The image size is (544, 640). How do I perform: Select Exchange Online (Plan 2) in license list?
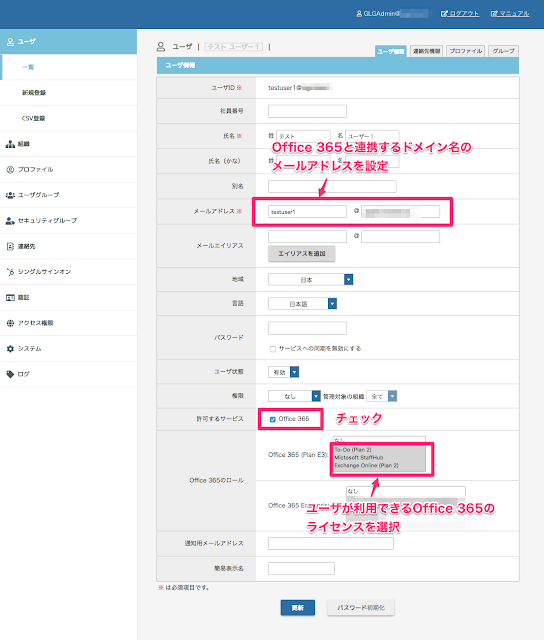click(x=366, y=465)
